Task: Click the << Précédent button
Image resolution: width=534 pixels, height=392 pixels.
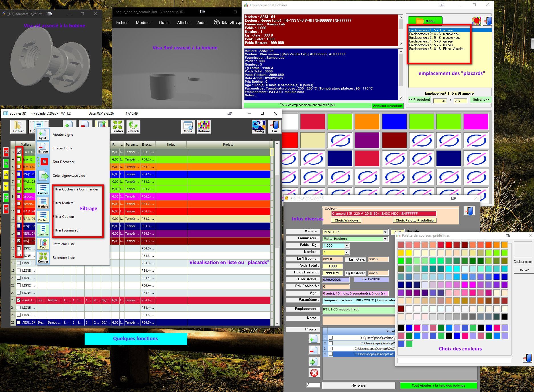Action: point(419,100)
